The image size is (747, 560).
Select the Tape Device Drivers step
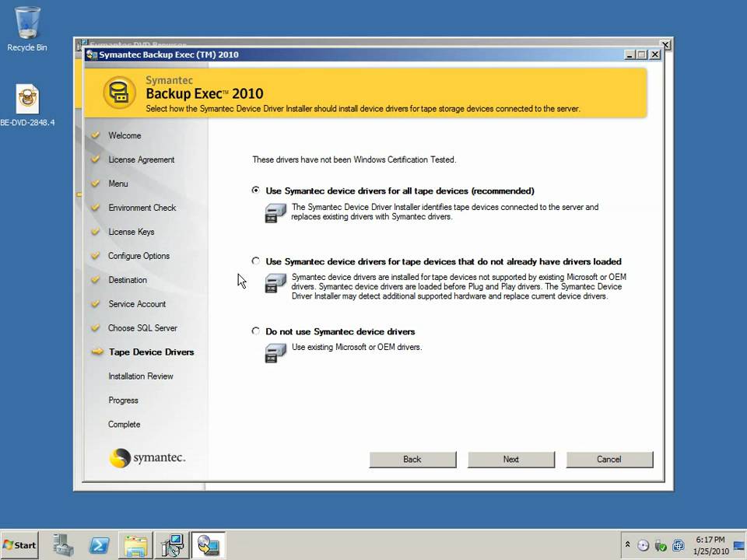point(152,352)
